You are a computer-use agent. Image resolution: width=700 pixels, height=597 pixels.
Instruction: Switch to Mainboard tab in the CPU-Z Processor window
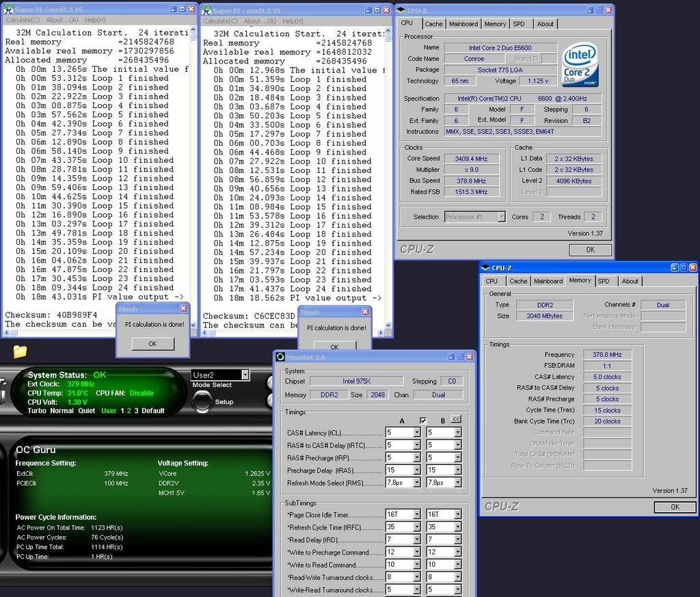[463, 24]
